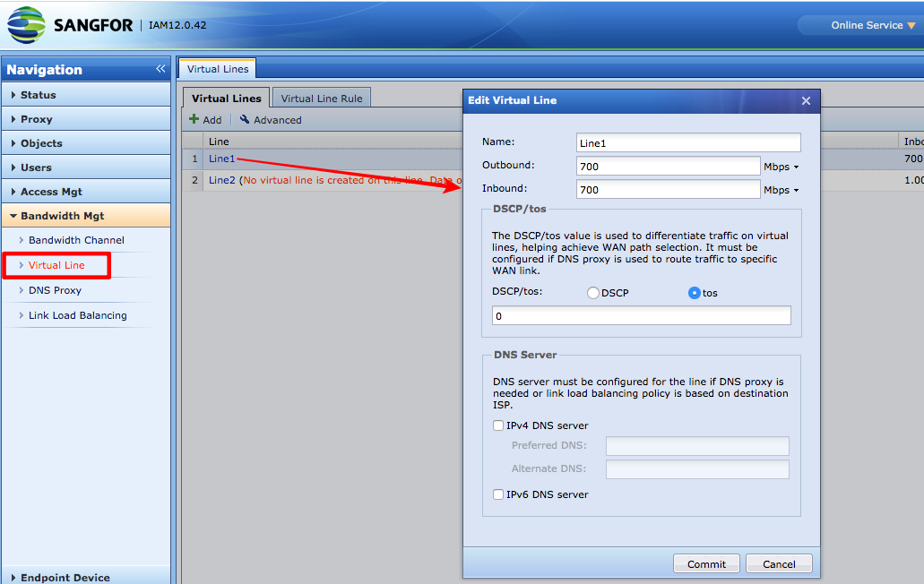The height and width of the screenshot is (584, 924).
Task: Click the Line column header
Action: (x=219, y=142)
